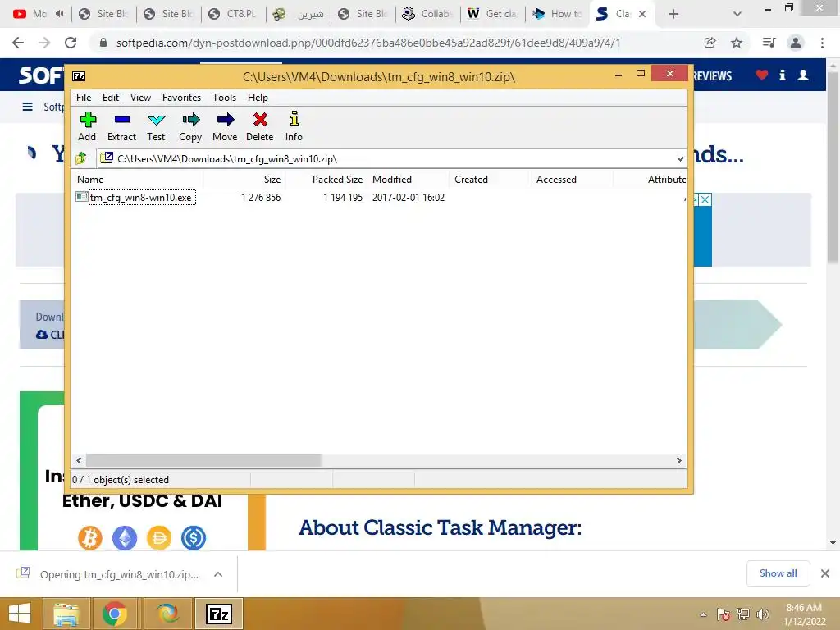Open Chrome media control icon
This screenshot has height=630, width=840.
(769, 43)
